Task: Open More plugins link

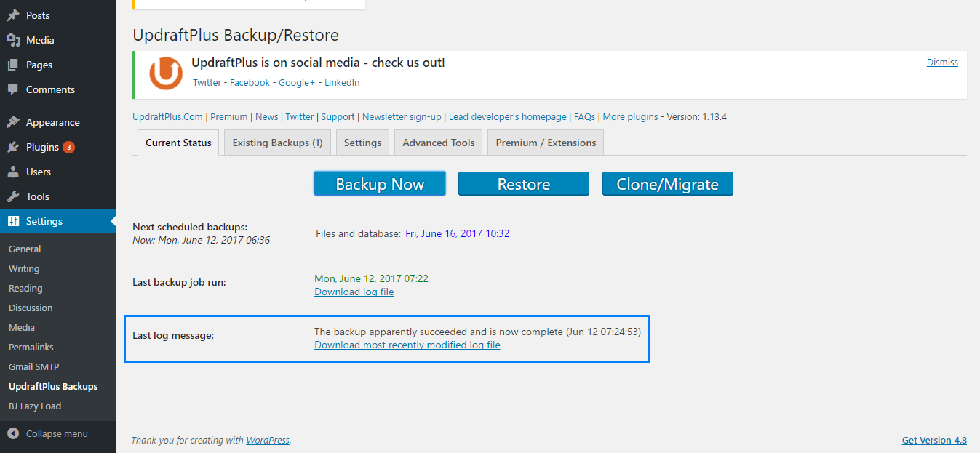Action: pyautogui.click(x=630, y=116)
